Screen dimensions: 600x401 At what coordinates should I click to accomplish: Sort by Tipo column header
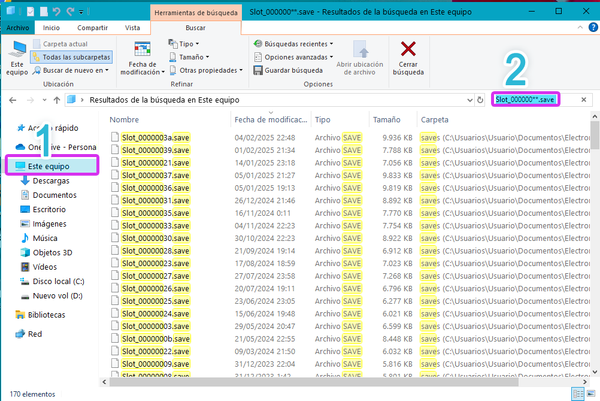click(x=322, y=120)
